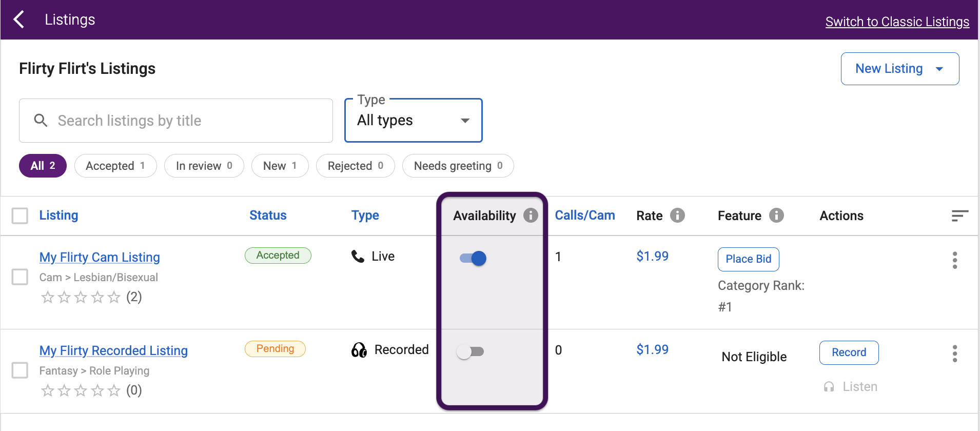Open the Feature info icon
Image resolution: width=980 pixels, height=431 pixels.
click(776, 215)
